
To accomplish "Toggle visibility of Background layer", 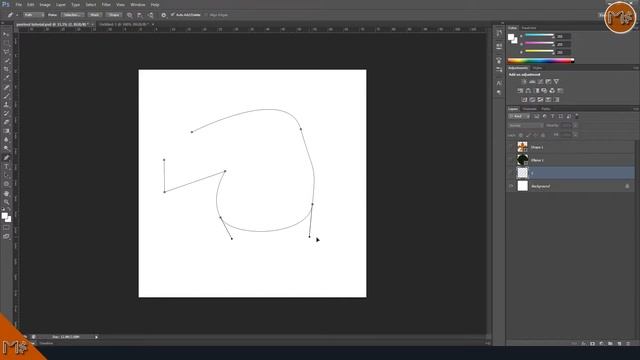I will coord(511,186).
